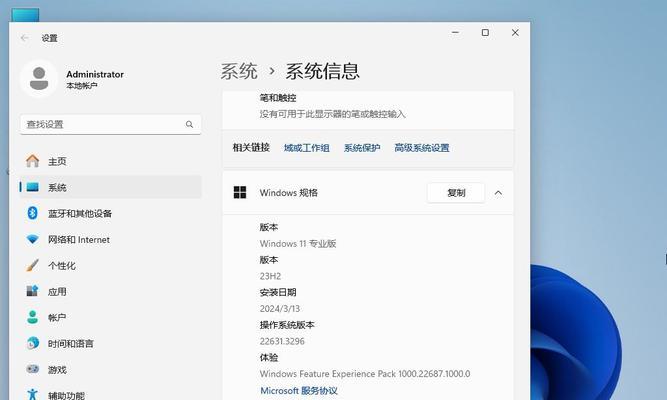Click the 复制 button for Windows specs
This screenshot has width=667, height=400.
[456, 193]
